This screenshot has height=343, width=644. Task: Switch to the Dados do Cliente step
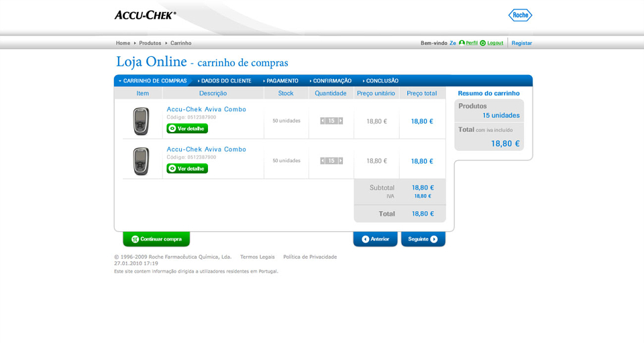pos(225,81)
